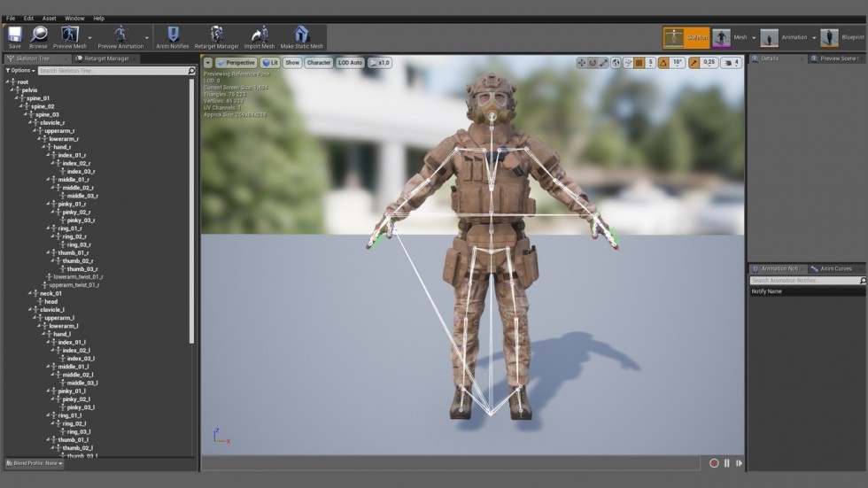Open LOD Auto menu in viewport
The image size is (868, 488).
[x=350, y=63]
